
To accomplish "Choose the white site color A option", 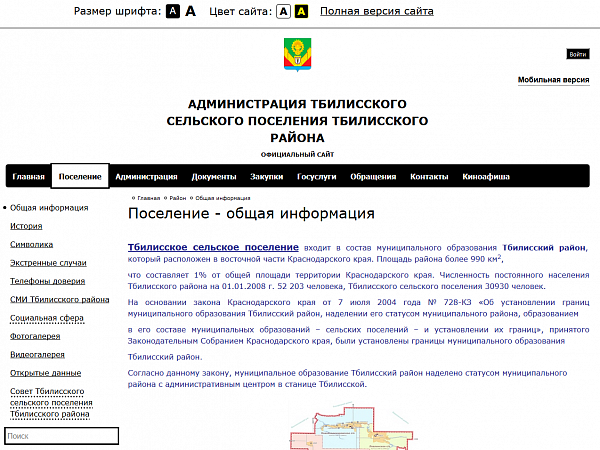I will (283, 11).
